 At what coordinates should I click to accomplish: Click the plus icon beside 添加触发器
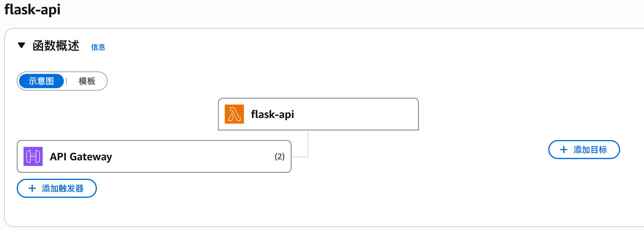point(32,188)
